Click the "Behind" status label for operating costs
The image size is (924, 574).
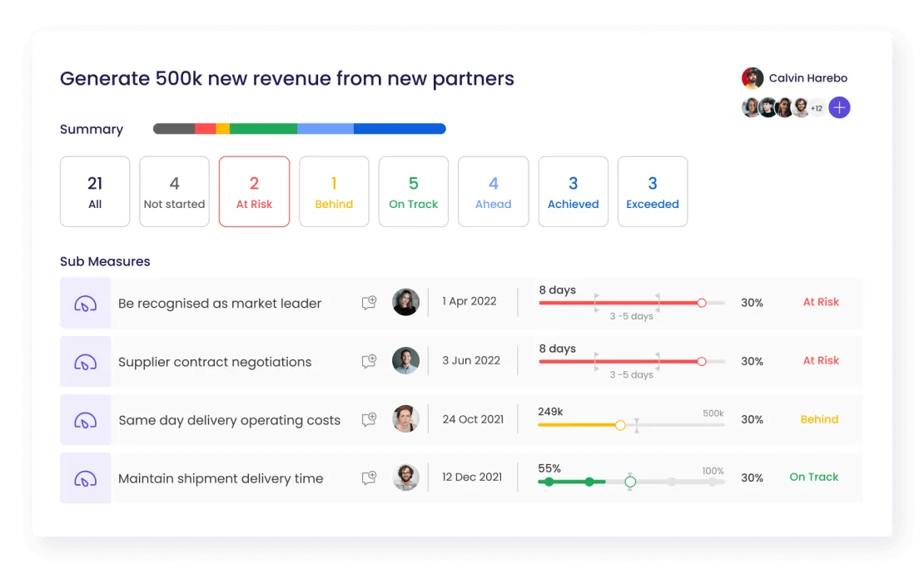(819, 419)
